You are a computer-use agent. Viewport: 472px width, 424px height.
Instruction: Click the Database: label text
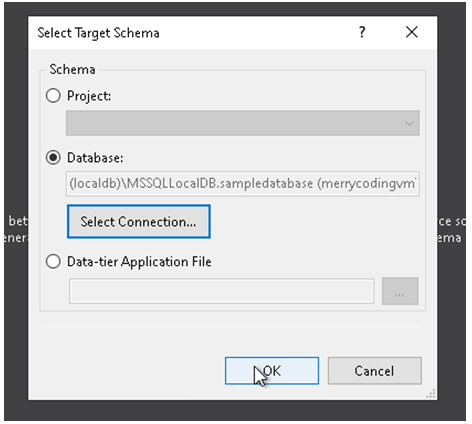[x=95, y=158]
